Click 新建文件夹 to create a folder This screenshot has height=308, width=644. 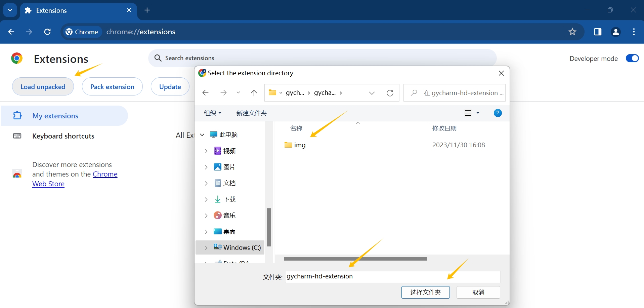pyautogui.click(x=252, y=113)
